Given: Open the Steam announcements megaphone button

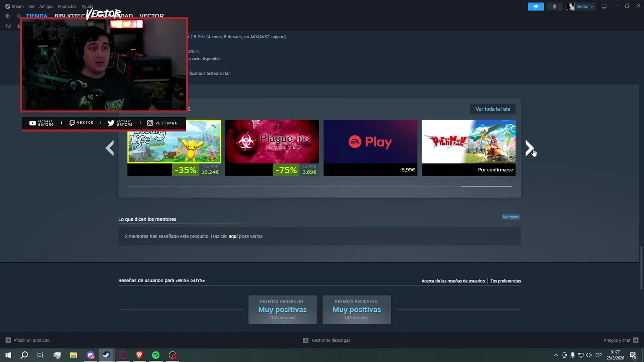Looking at the screenshot, I should [x=536, y=6].
